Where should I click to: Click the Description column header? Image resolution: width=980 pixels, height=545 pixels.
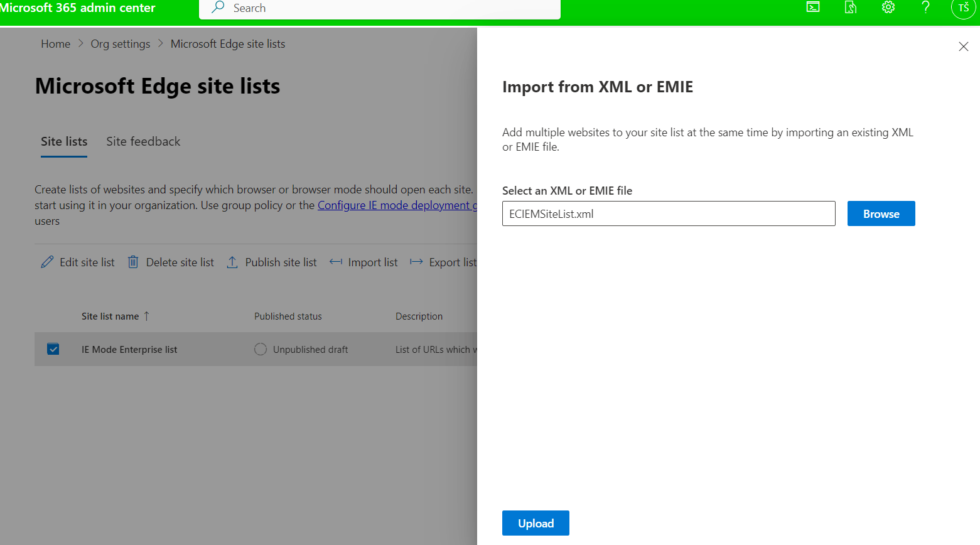click(419, 316)
